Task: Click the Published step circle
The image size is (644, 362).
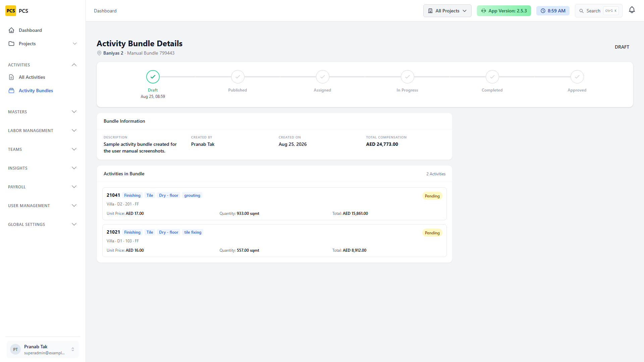Action: [237, 77]
